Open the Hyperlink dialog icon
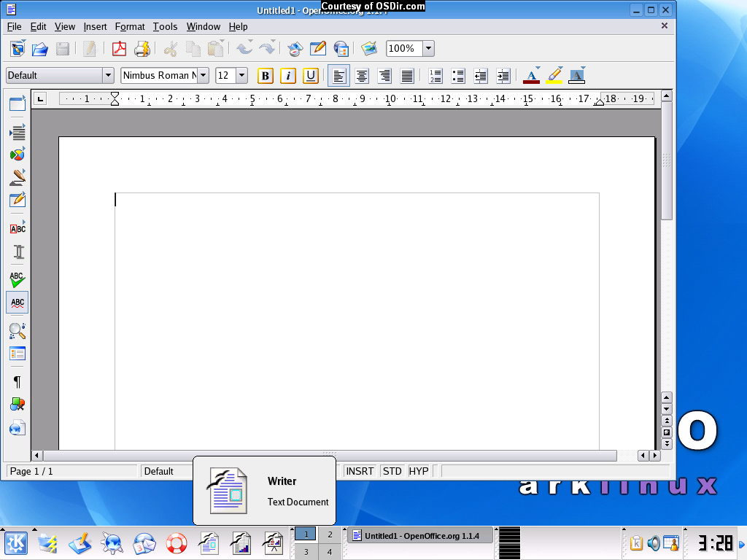Viewport: 747px width, 560px height. 341,49
